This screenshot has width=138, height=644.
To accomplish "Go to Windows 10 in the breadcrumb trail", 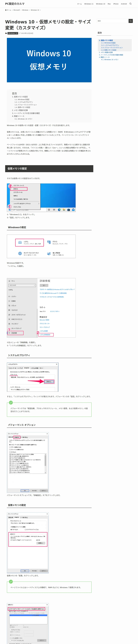I will [35, 10].
